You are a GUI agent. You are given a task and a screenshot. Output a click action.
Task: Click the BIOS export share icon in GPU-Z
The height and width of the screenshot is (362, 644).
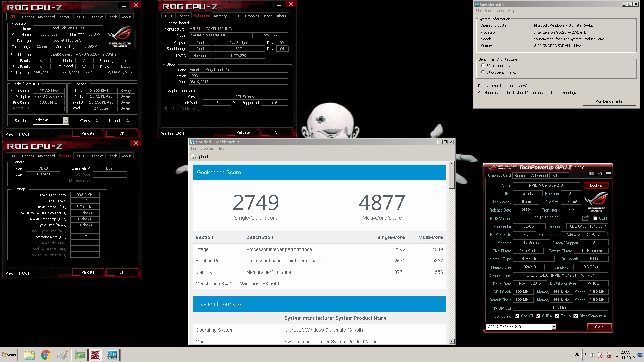click(586, 218)
